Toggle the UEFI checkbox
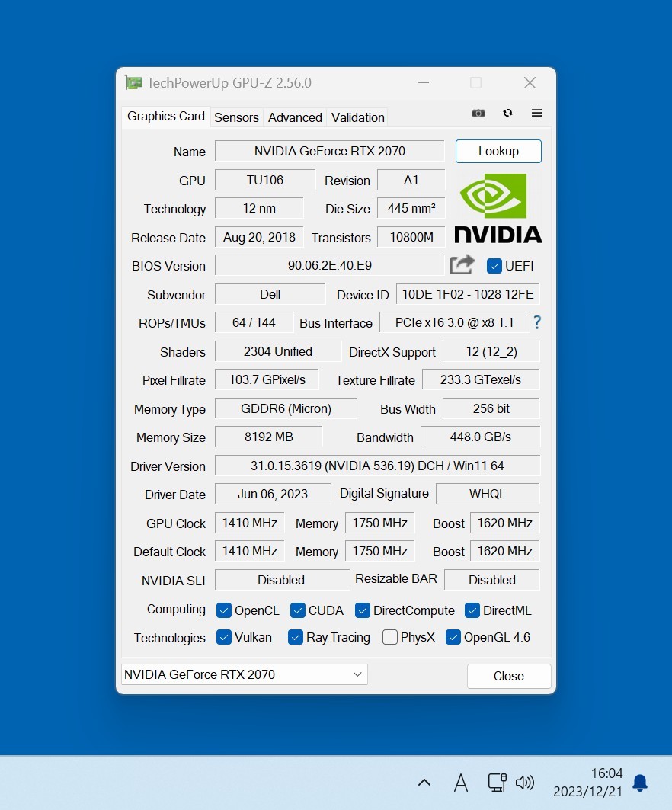672x810 pixels. coord(494,266)
